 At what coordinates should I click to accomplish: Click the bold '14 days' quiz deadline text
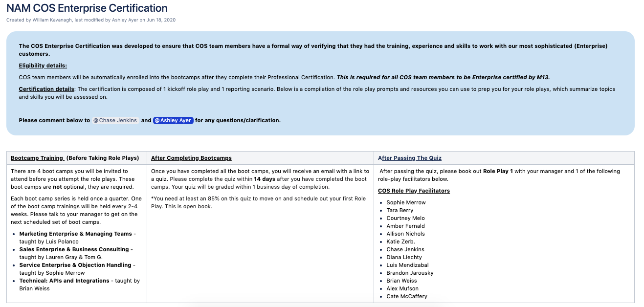(x=265, y=179)
